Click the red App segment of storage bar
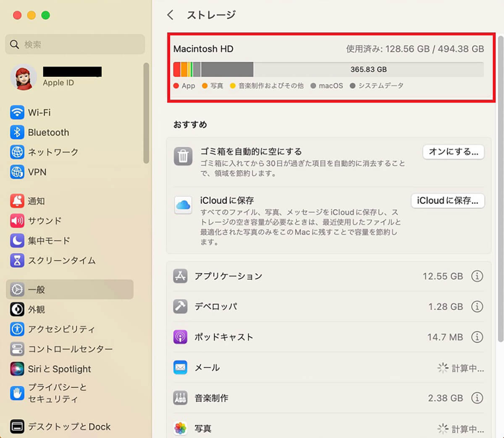Screen dimensions: 504x438 (177, 69)
